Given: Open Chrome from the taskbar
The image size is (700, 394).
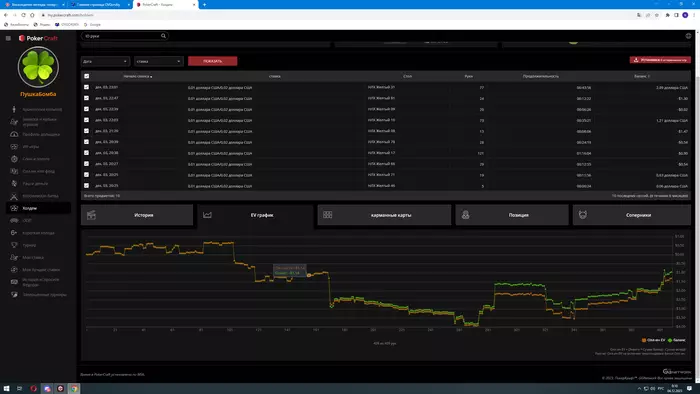Looking at the screenshot, I should tap(74, 389).
